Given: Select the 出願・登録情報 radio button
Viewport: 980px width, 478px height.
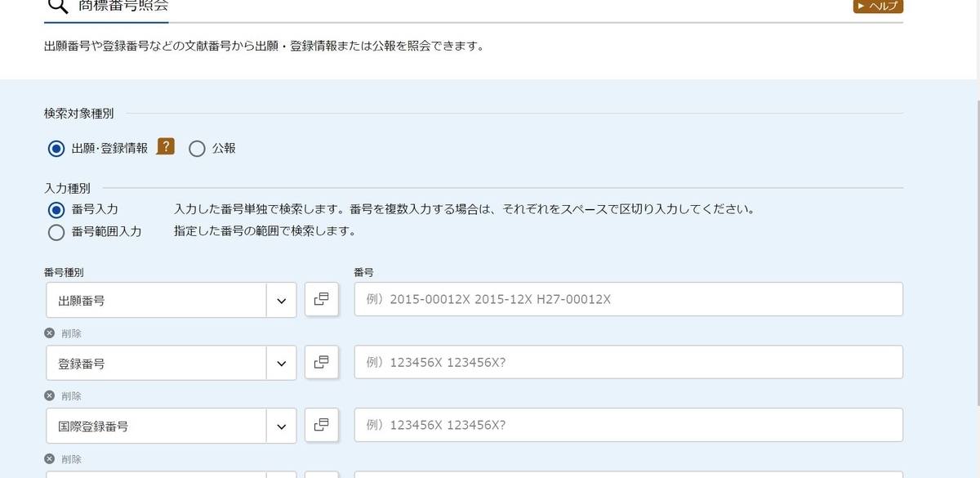Looking at the screenshot, I should tap(56, 149).
